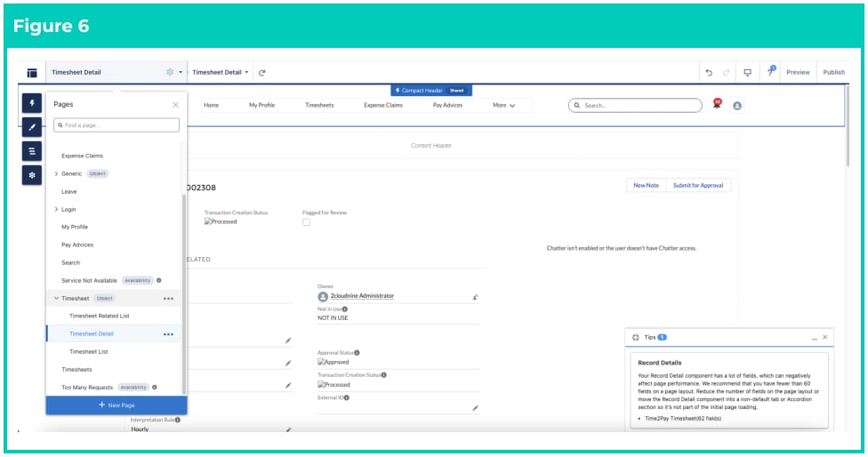Click the page menu icon at top-left
The height and width of the screenshot is (457, 868).
tap(32, 73)
